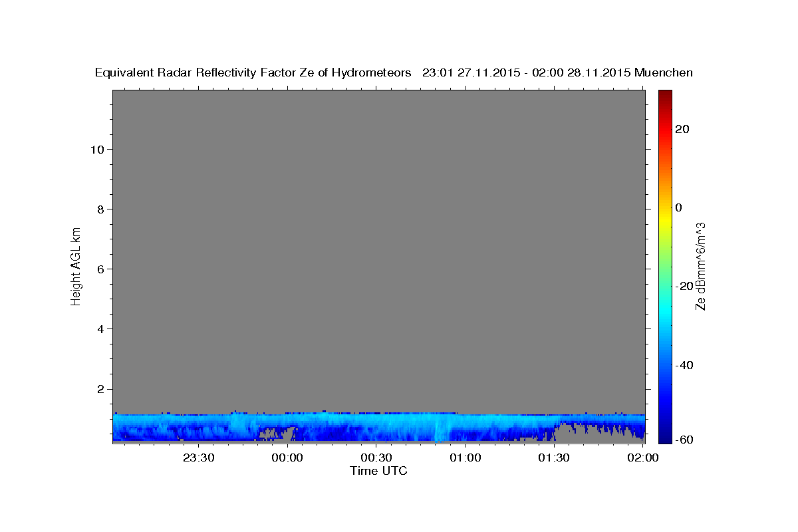Click the height tick label '2'
798x532 pixels.
tap(99, 389)
